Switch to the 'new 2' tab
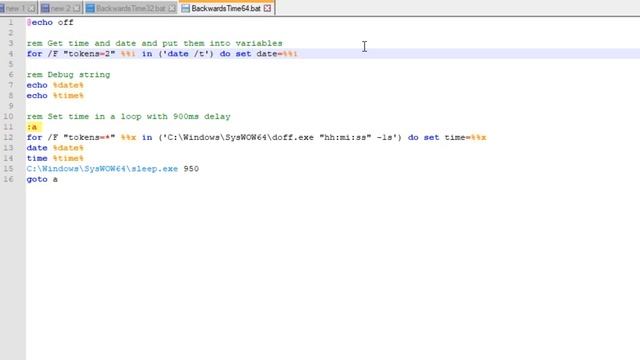The width and height of the screenshot is (640, 360). (61, 8)
